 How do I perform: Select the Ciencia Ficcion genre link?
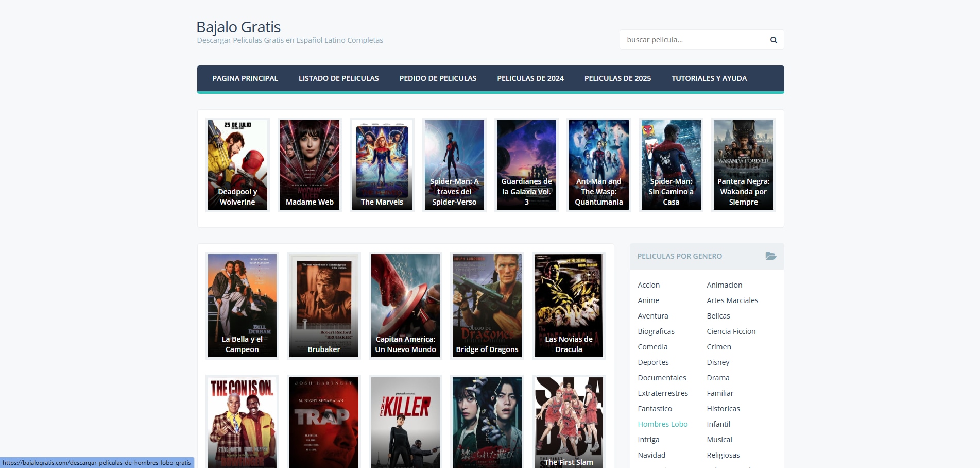731,331
